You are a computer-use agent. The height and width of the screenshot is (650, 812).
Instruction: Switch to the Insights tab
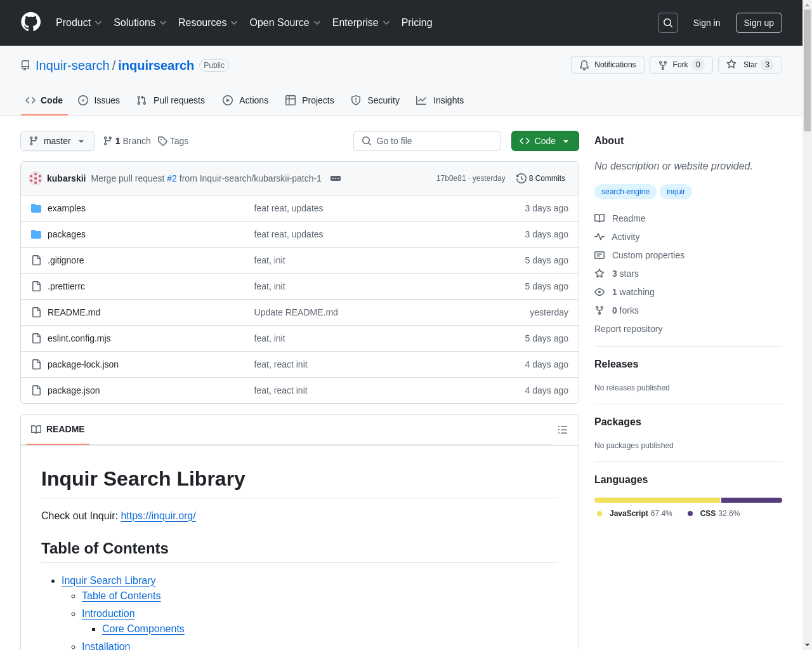pyautogui.click(x=440, y=100)
